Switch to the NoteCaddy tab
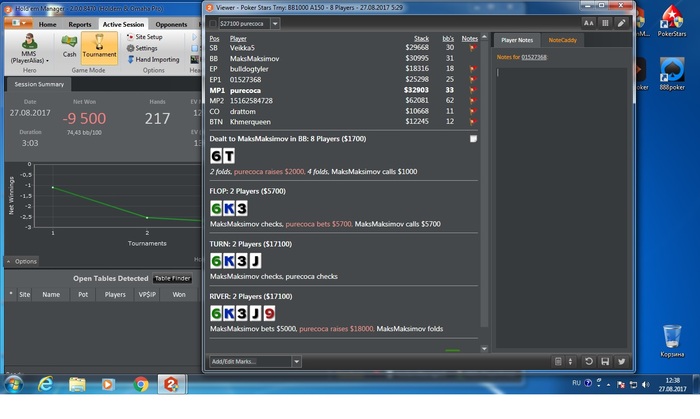Image resolution: width=700 pixels, height=419 pixels. click(562, 40)
